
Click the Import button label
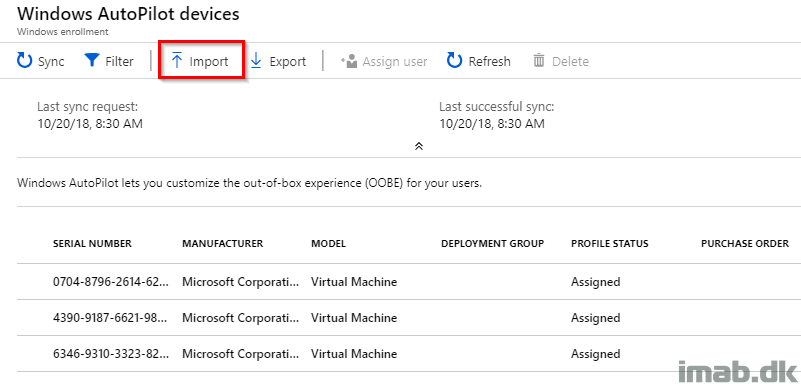(x=209, y=62)
